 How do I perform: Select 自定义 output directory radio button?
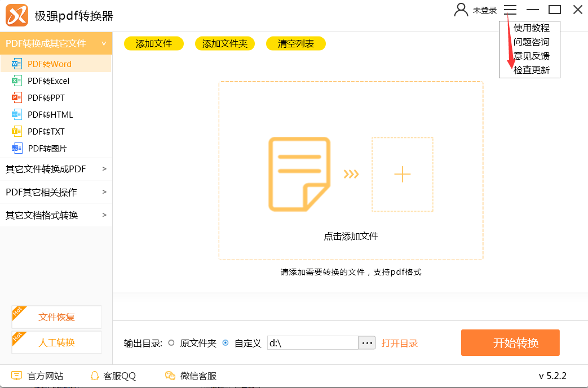point(226,342)
